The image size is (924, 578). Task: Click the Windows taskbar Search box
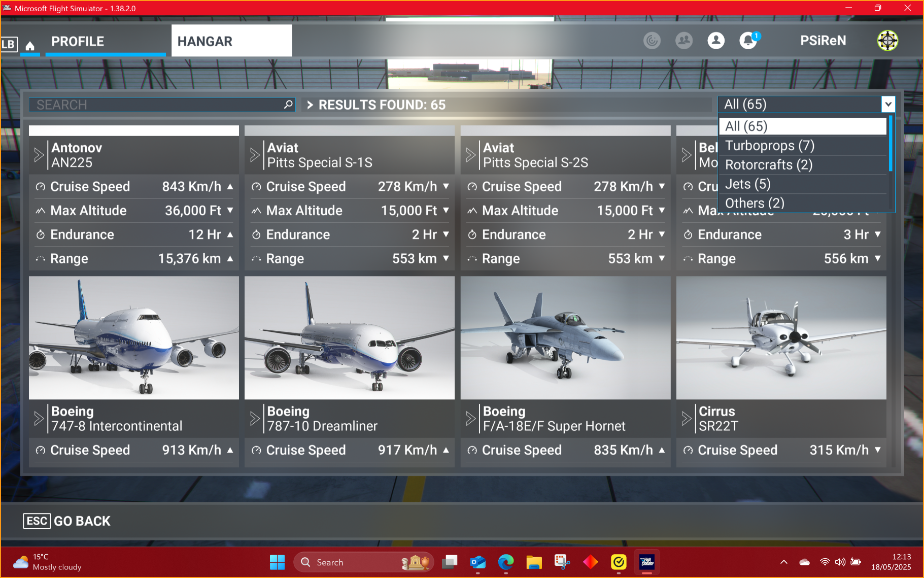coord(364,562)
